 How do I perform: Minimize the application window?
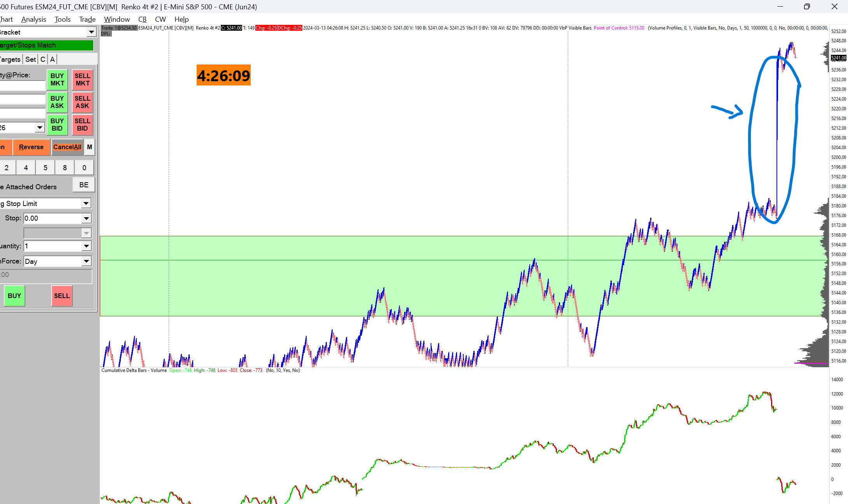pyautogui.click(x=780, y=7)
